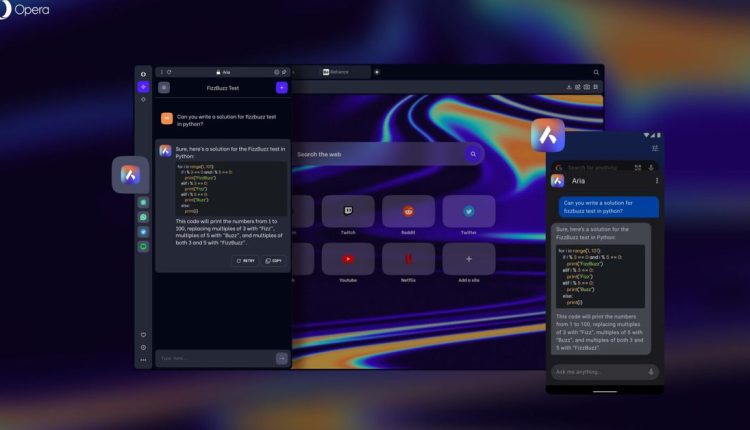750x430 pixels.
Task: Click the Aria icon in the Opera sidebar
Action: point(143,87)
